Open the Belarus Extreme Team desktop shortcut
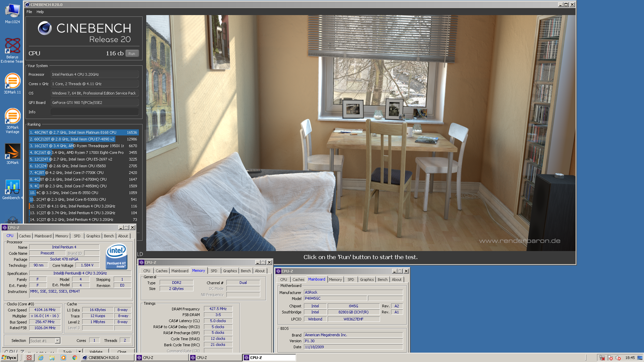The image size is (644, 362). point(12,50)
